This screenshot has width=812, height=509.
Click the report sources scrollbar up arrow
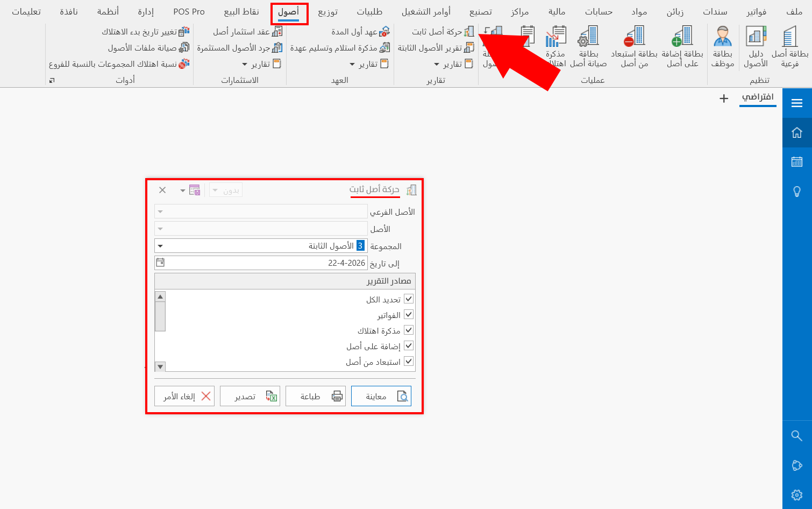(x=160, y=296)
